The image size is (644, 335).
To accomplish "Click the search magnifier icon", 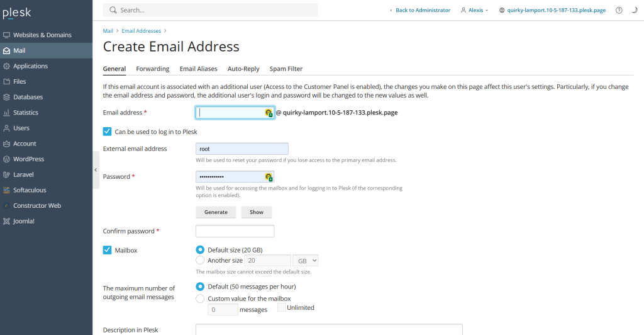I will click(x=113, y=10).
